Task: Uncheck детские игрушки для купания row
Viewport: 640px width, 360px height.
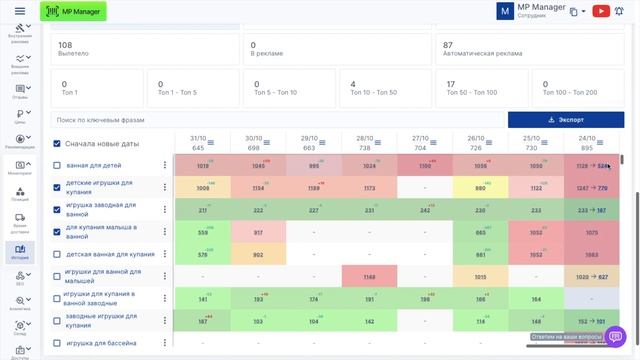Action: click(x=57, y=187)
